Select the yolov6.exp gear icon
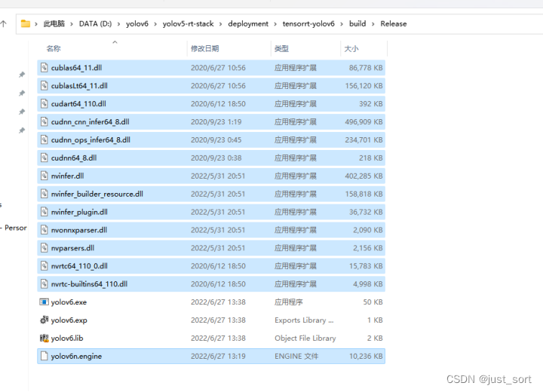Screen dimensions: 543x392 [x=44, y=320]
